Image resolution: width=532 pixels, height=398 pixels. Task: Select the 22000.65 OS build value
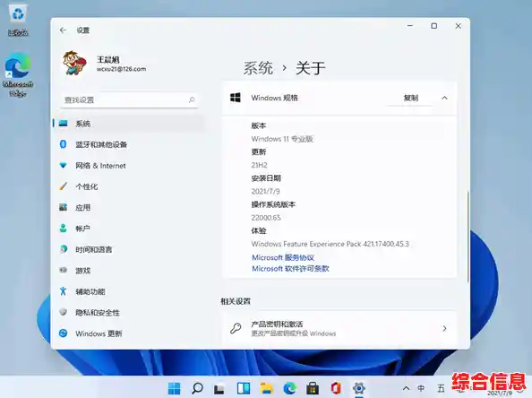[x=266, y=218]
